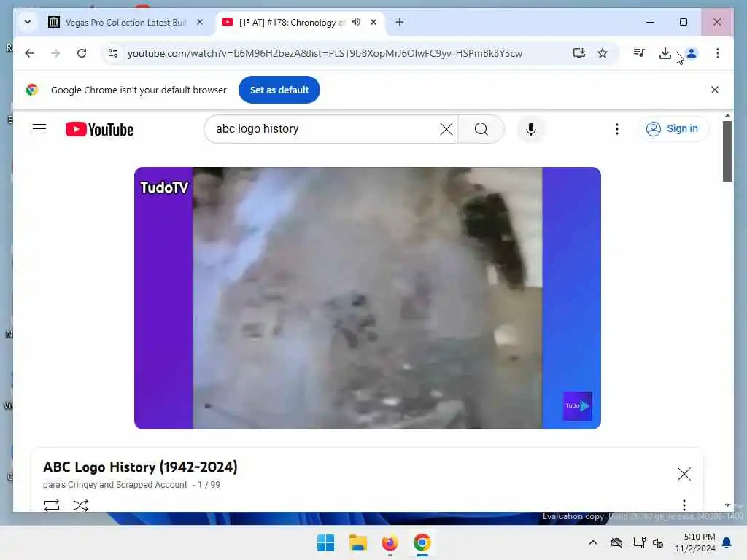Open YouTube settings three-dot menu
The height and width of the screenshot is (560, 747).
[x=617, y=129]
